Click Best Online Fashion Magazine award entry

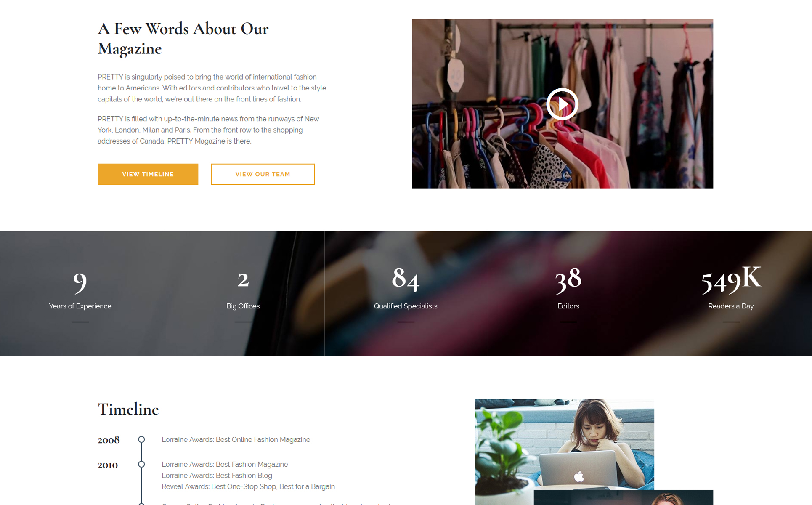236,439
